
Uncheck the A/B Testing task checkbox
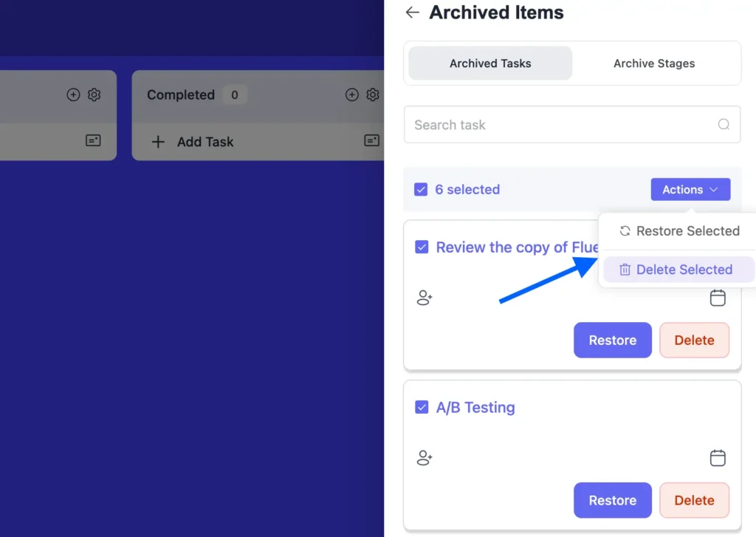pos(422,407)
